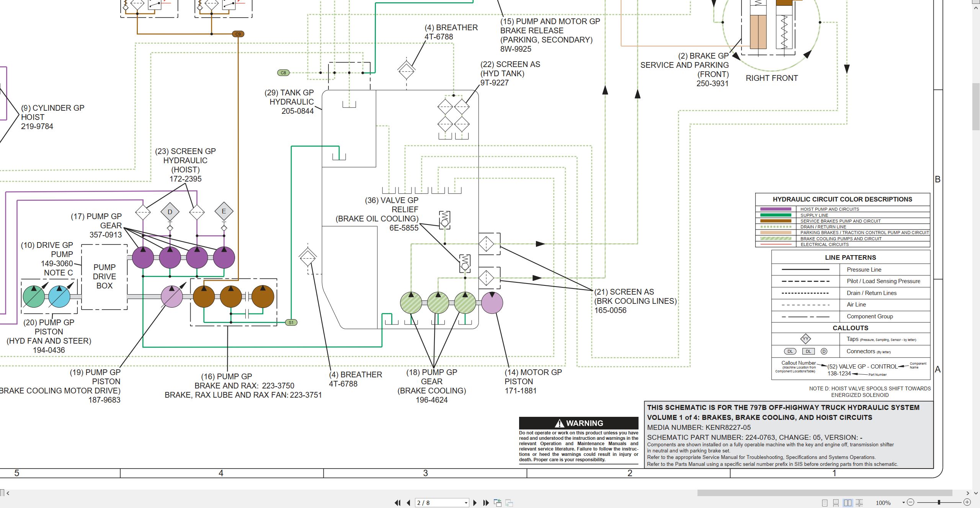Click the S1 connector marker

(x=291, y=323)
